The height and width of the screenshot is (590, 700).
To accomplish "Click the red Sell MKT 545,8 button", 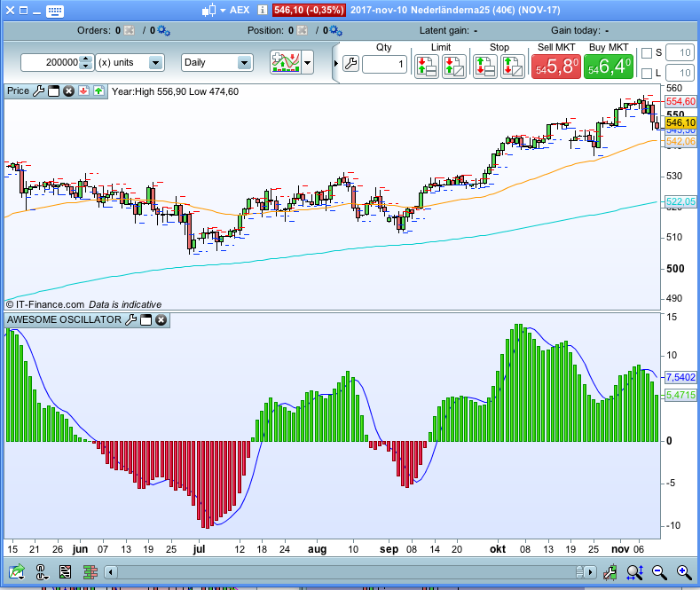I will [555, 67].
